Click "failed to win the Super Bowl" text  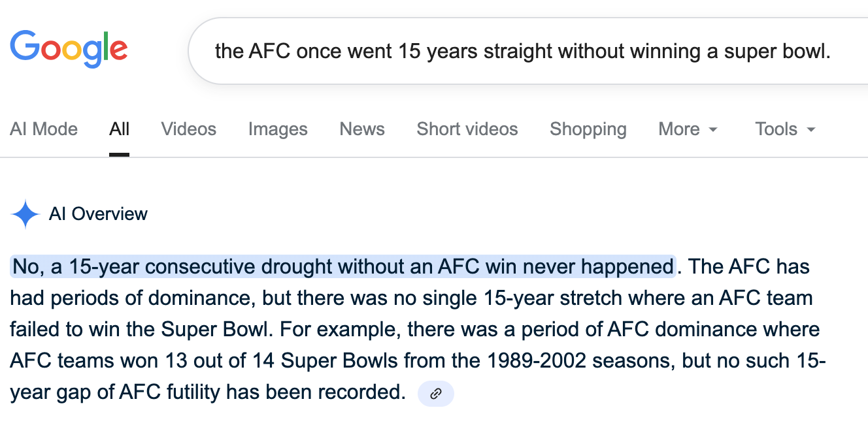pyautogui.click(x=139, y=329)
